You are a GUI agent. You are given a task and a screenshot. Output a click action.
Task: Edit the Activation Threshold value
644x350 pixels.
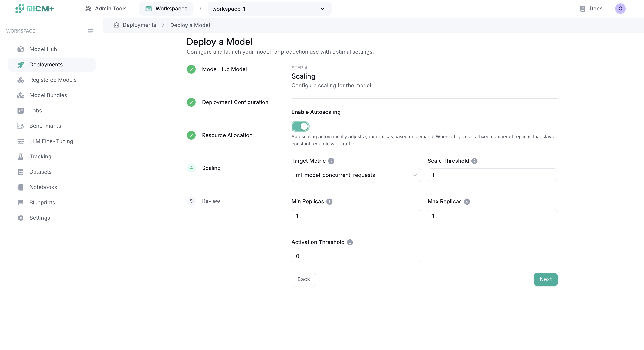click(356, 256)
